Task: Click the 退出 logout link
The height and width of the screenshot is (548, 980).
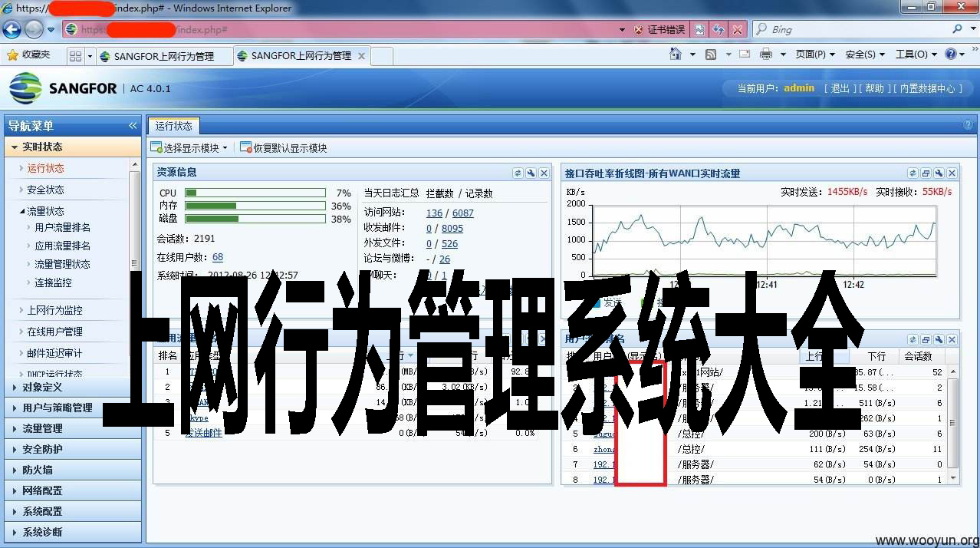Action: 841,87
